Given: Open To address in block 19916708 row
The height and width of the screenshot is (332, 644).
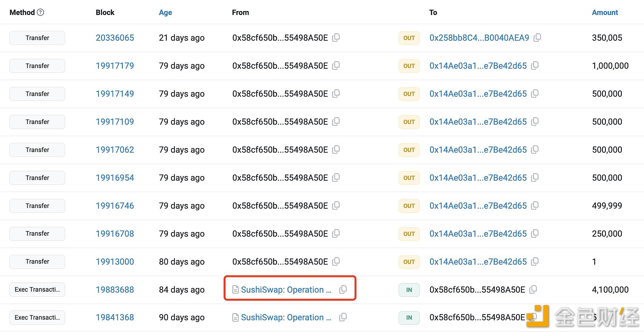Looking at the screenshot, I should (478, 234).
